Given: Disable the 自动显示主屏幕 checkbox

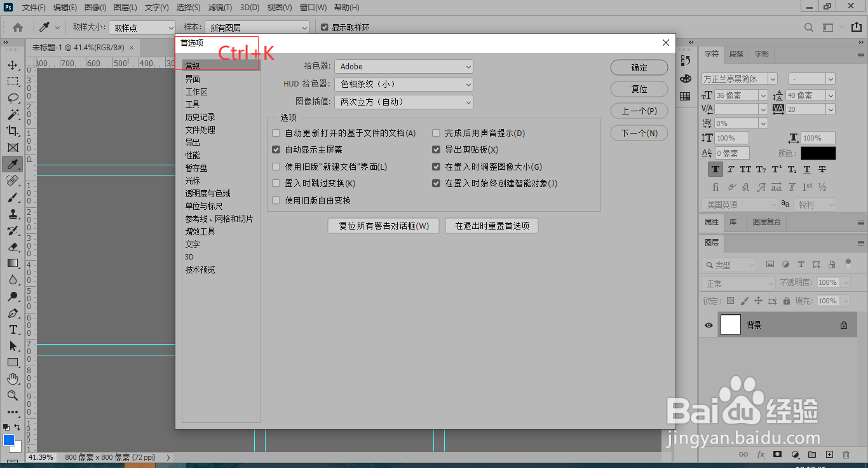Looking at the screenshot, I should click(276, 149).
